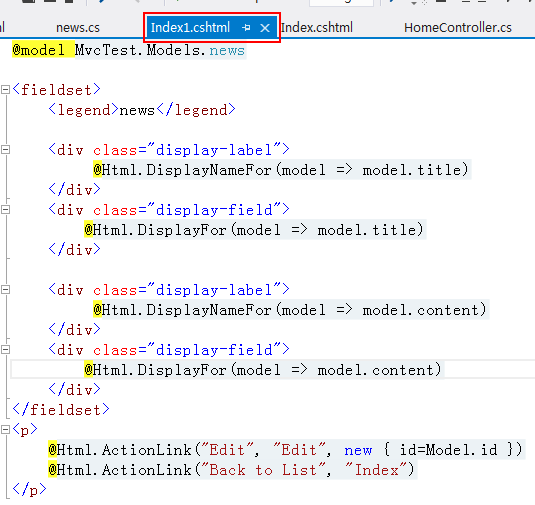Close the Index1.cshtml tab
Screen dimensions: 535x505
[265, 28]
